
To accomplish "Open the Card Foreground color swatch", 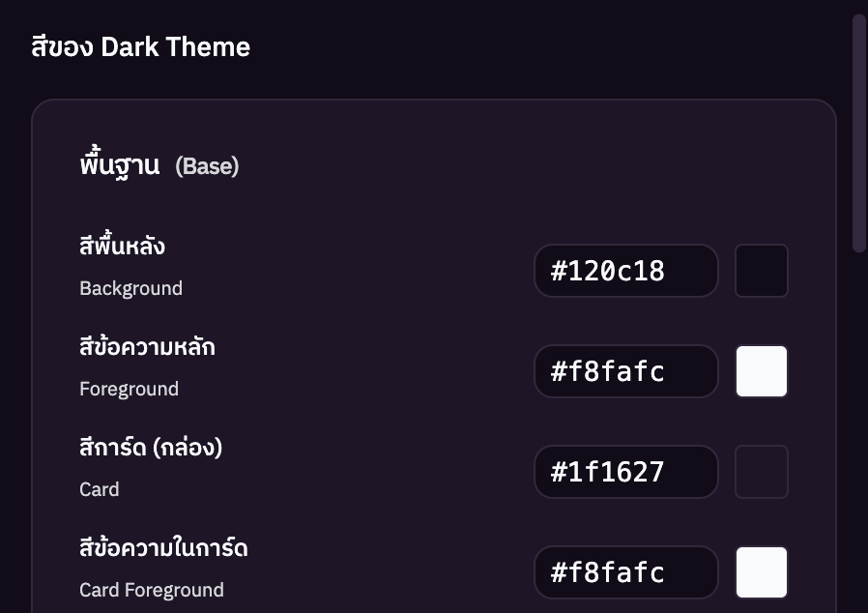I will point(762,572).
